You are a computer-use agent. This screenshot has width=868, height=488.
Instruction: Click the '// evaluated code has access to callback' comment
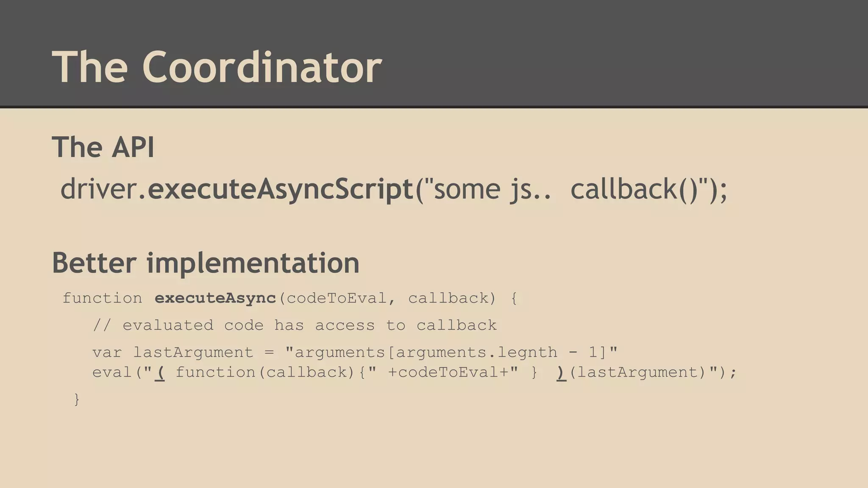[295, 325]
